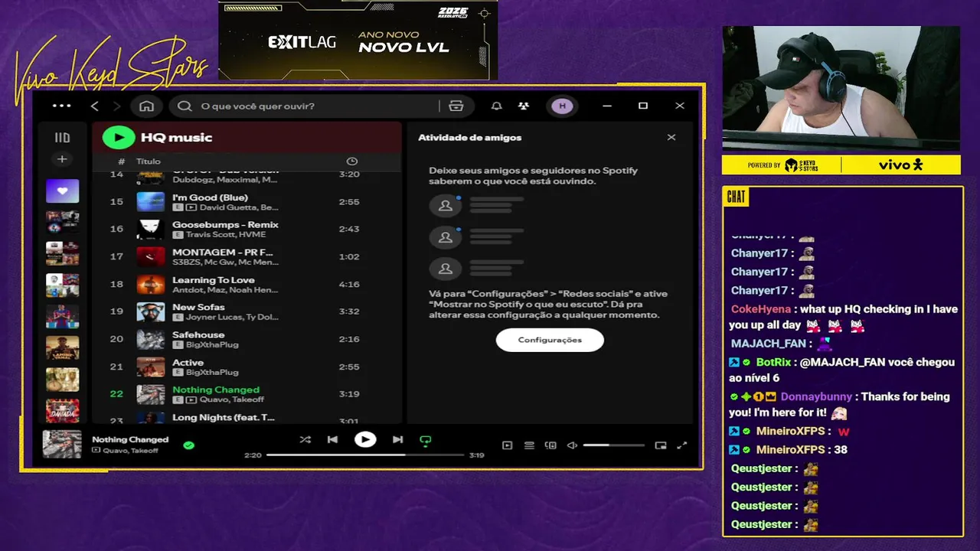
Task: Go back with the left arrow
Action: click(95, 106)
